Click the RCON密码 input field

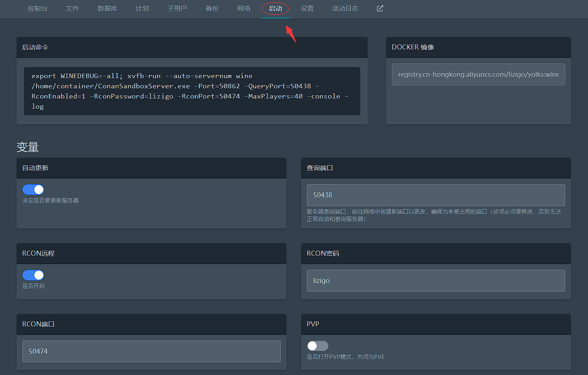tap(436, 281)
